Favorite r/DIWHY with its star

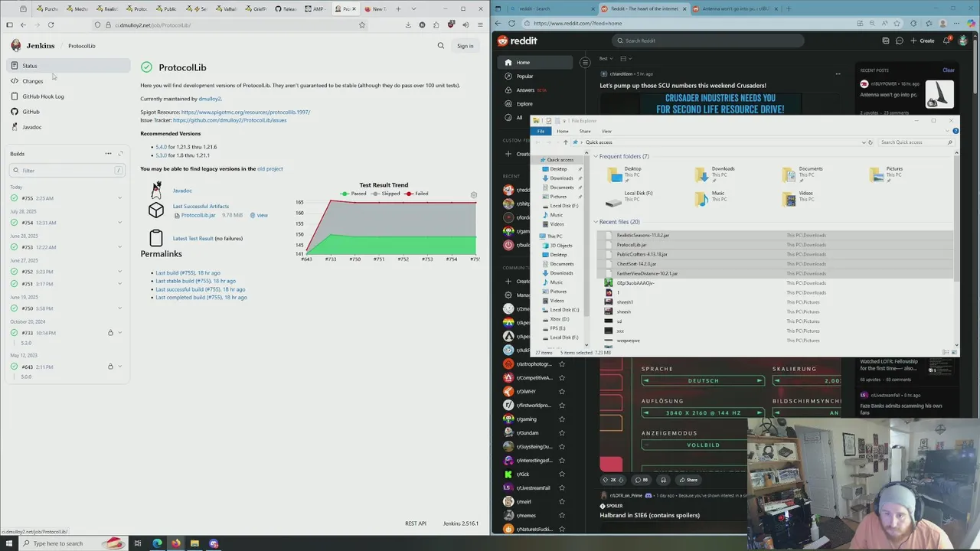click(561, 392)
